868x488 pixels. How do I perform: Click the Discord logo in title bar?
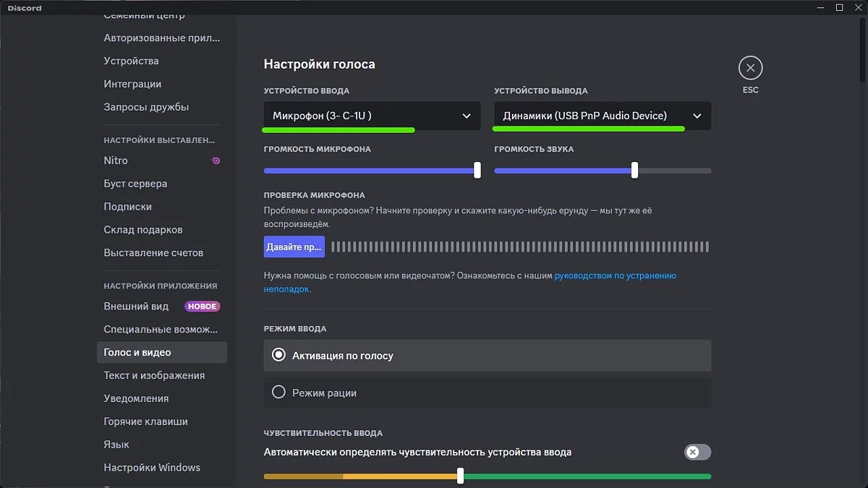coord(25,8)
